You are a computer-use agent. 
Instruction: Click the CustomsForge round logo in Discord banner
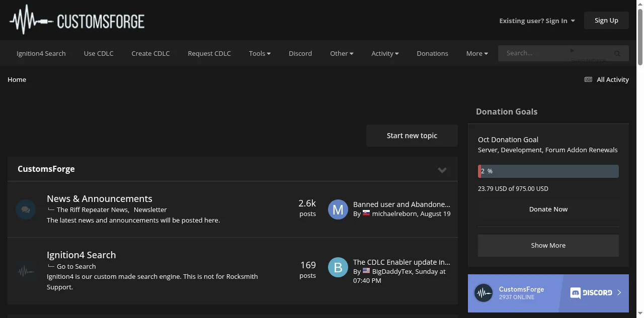pyautogui.click(x=484, y=293)
